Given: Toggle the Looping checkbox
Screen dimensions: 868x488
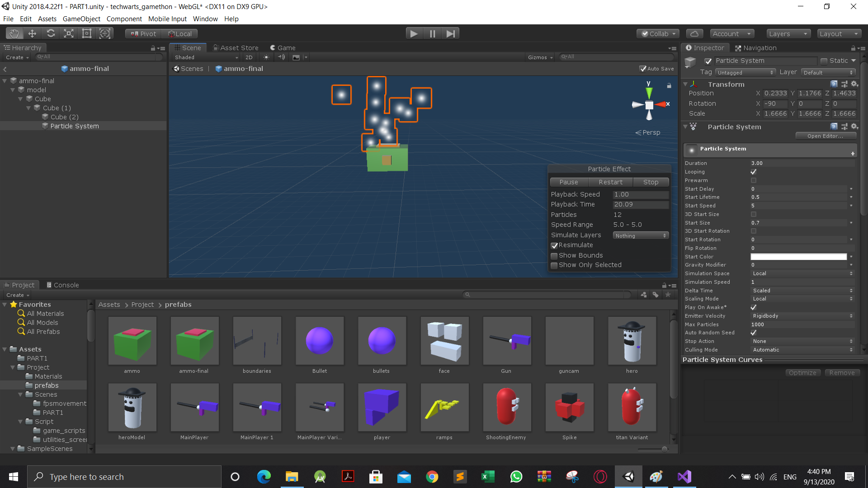Looking at the screenshot, I should click(x=754, y=172).
